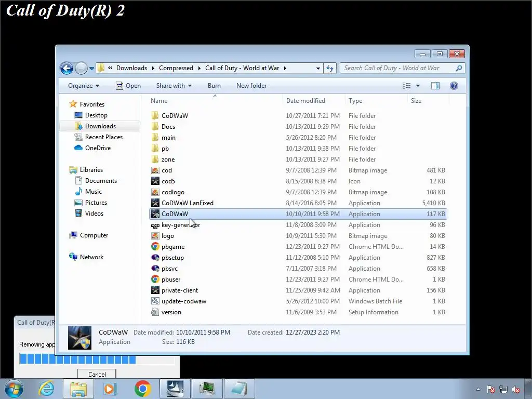This screenshot has height=399, width=532.
Task: Click the uninstall progress bar
Action: [97, 359]
